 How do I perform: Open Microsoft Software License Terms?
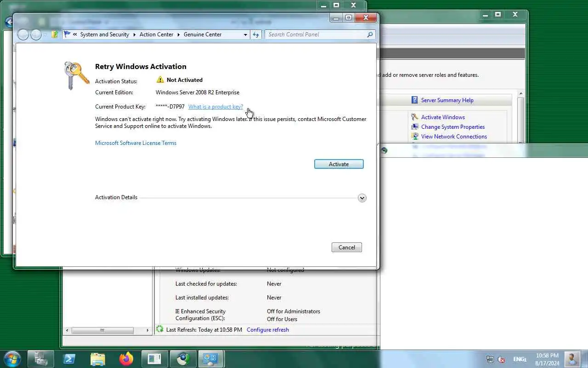(x=136, y=143)
